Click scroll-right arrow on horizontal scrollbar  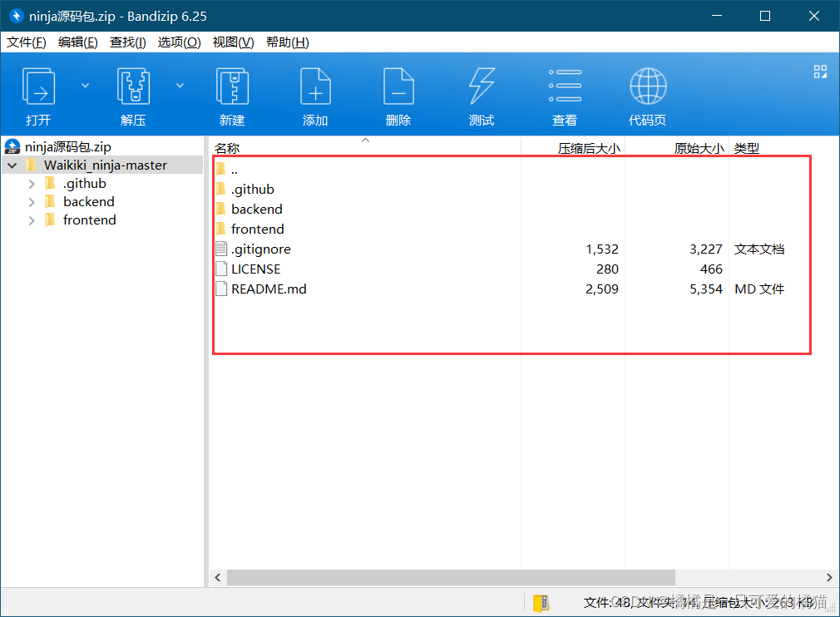coord(828,577)
